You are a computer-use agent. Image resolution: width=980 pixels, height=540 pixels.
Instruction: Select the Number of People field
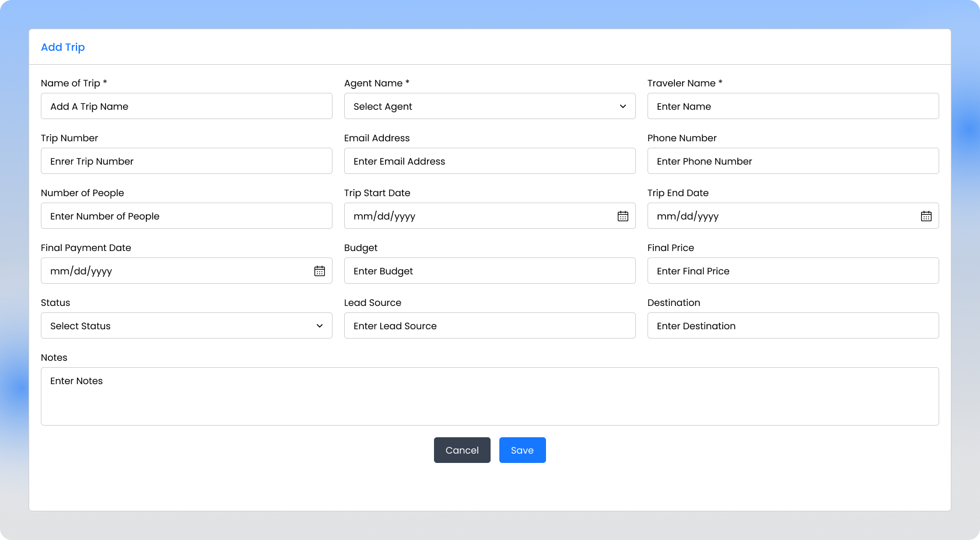pyautogui.click(x=186, y=216)
